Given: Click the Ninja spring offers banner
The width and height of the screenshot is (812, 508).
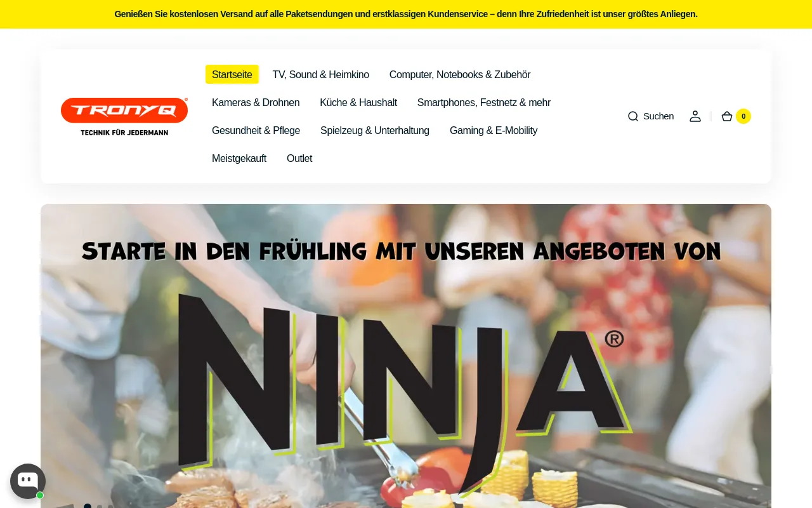Looking at the screenshot, I should point(406,356).
